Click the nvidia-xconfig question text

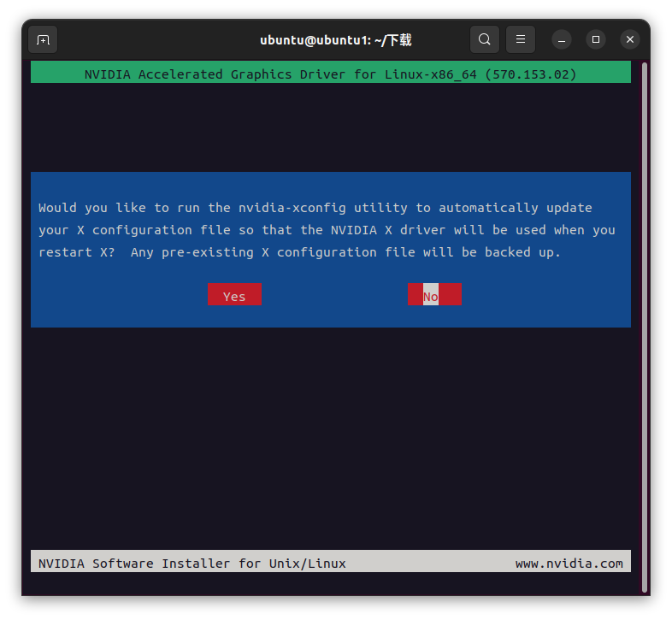[327, 230]
